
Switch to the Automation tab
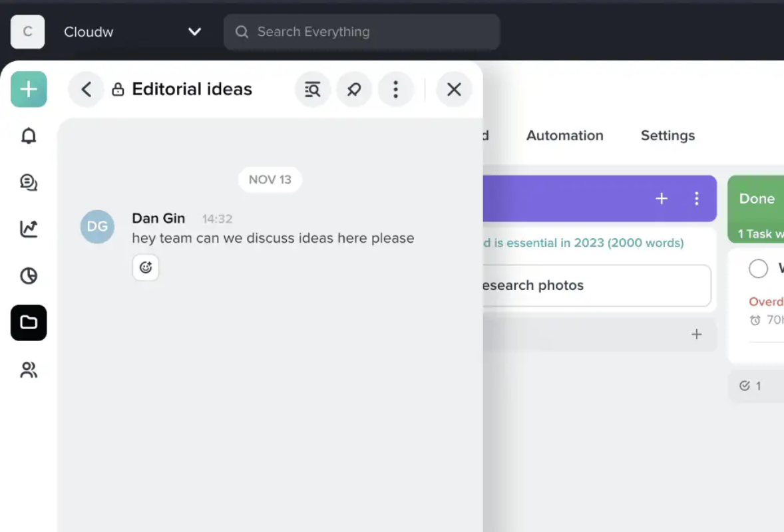point(564,136)
